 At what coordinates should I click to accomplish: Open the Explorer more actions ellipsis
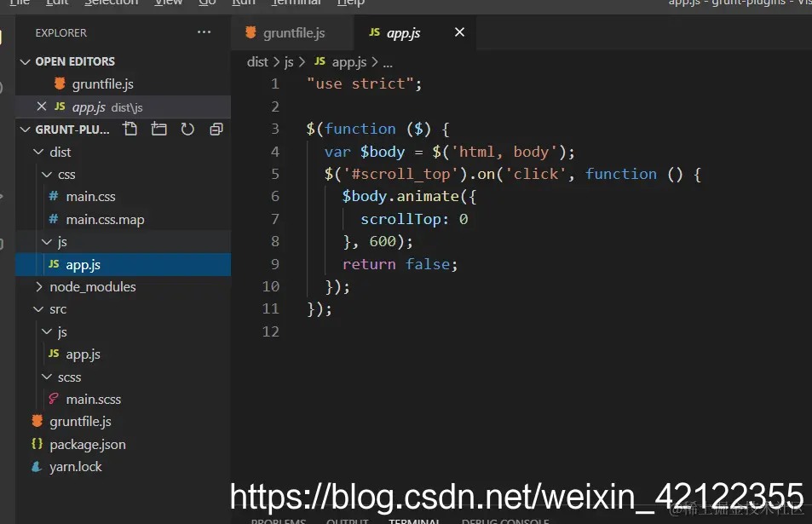(x=204, y=32)
